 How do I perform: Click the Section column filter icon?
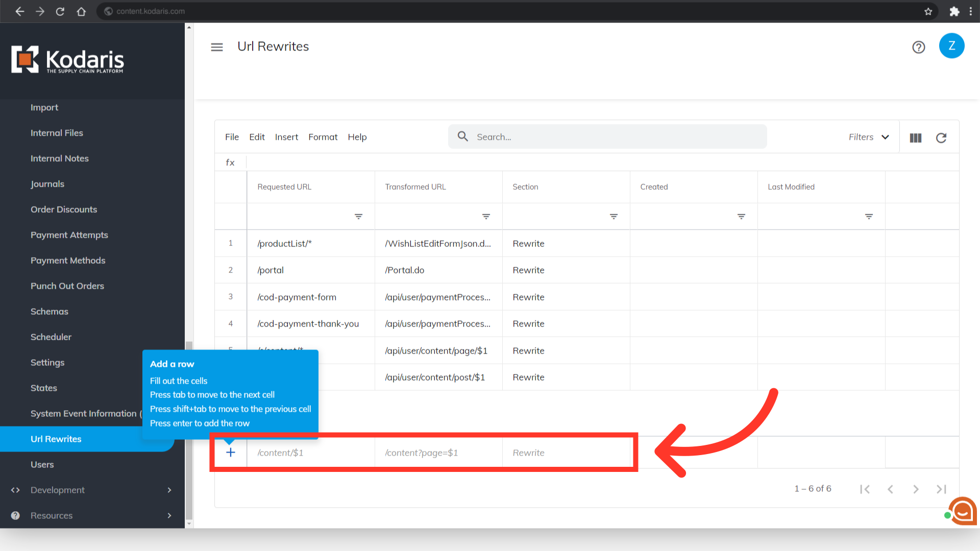(x=614, y=217)
